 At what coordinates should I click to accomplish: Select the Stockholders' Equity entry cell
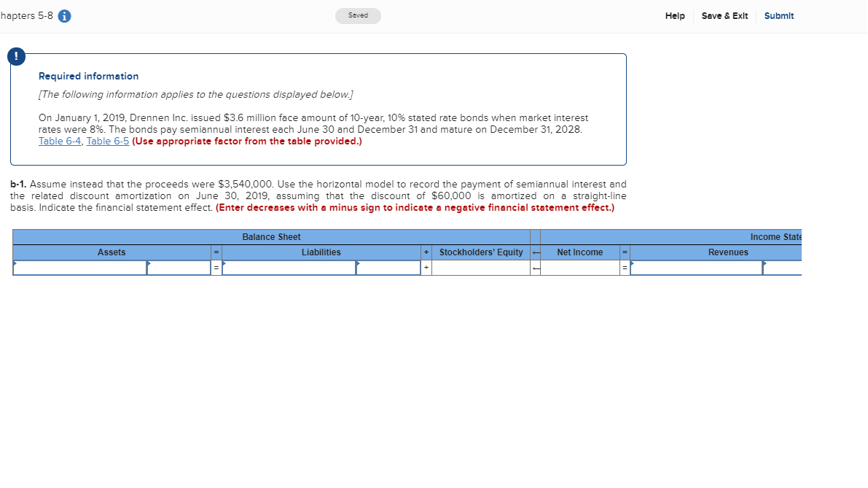click(481, 267)
